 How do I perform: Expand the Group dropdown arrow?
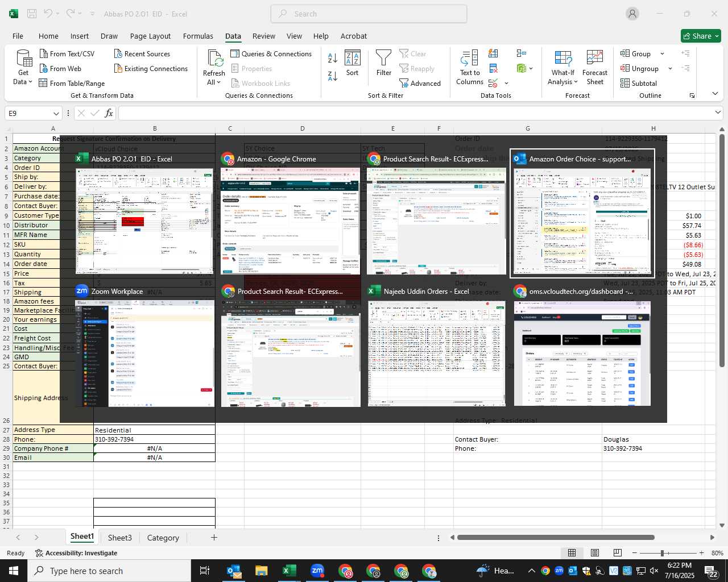(x=662, y=53)
